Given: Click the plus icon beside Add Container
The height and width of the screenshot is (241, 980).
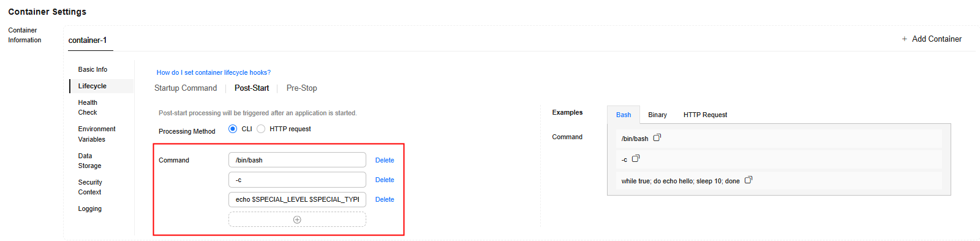Looking at the screenshot, I should tap(904, 39).
